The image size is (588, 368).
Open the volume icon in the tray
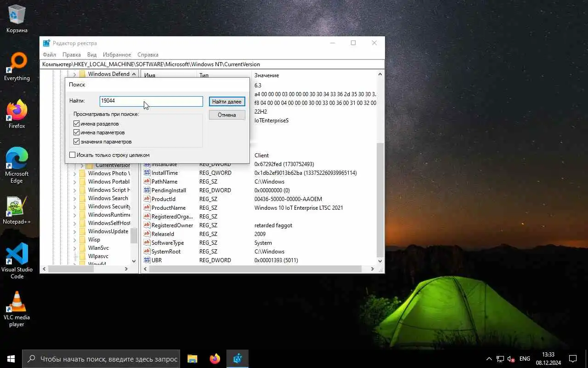[x=511, y=359]
